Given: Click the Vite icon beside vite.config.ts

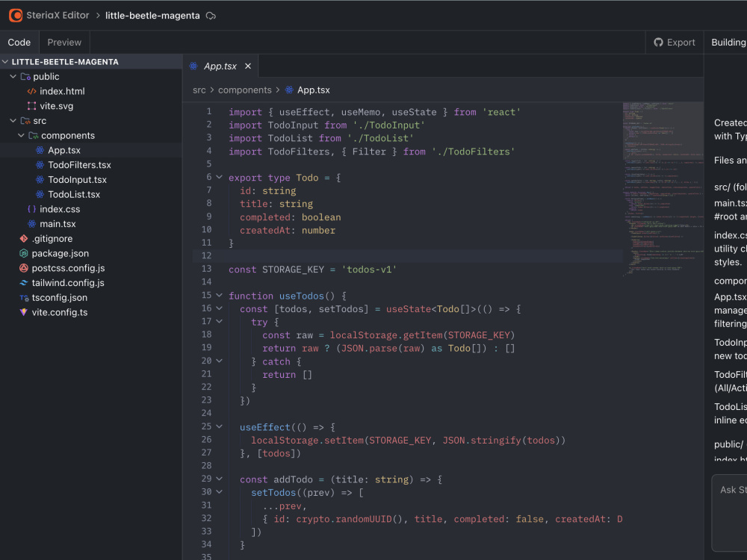Looking at the screenshot, I should click(24, 312).
